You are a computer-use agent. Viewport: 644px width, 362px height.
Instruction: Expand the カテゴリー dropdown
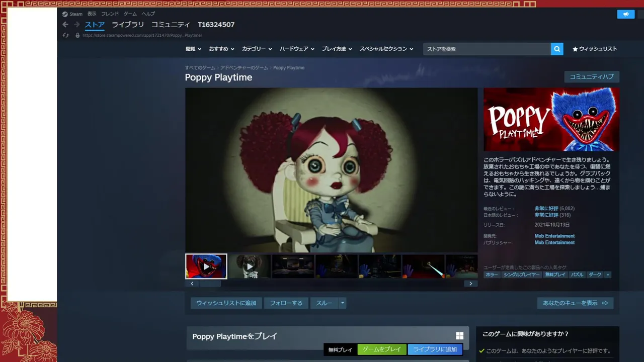pyautogui.click(x=257, y=49)
